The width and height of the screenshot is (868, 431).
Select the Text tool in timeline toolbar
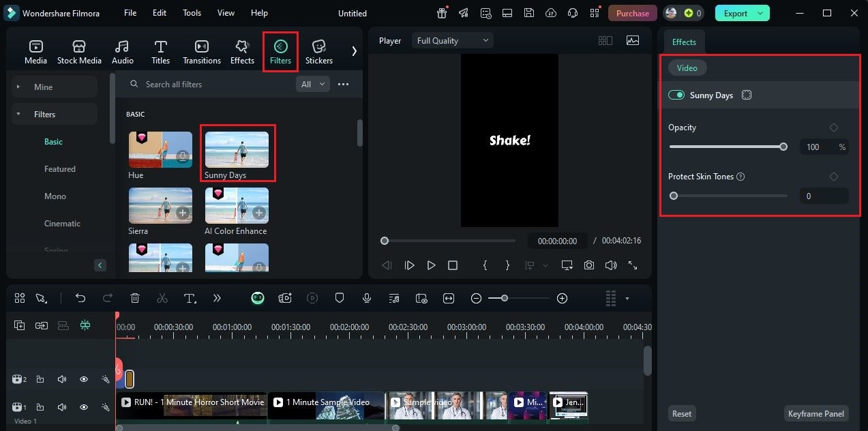coord(190,298)
